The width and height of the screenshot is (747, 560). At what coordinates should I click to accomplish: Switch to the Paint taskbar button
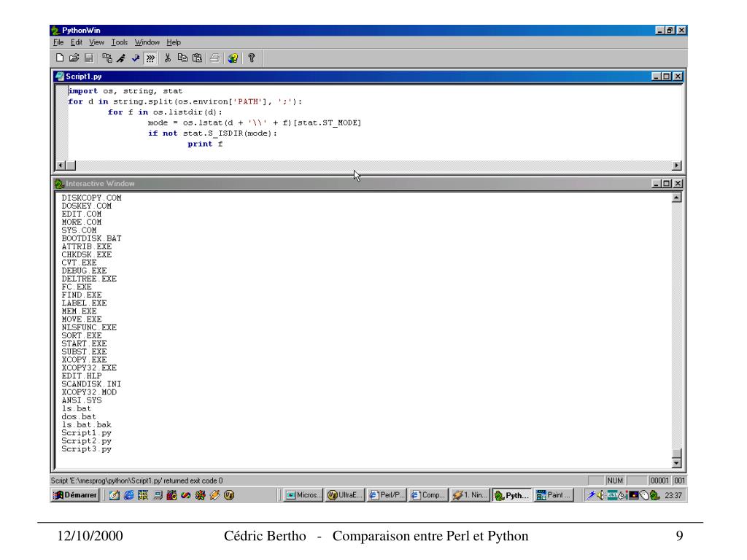pos(553,495)
